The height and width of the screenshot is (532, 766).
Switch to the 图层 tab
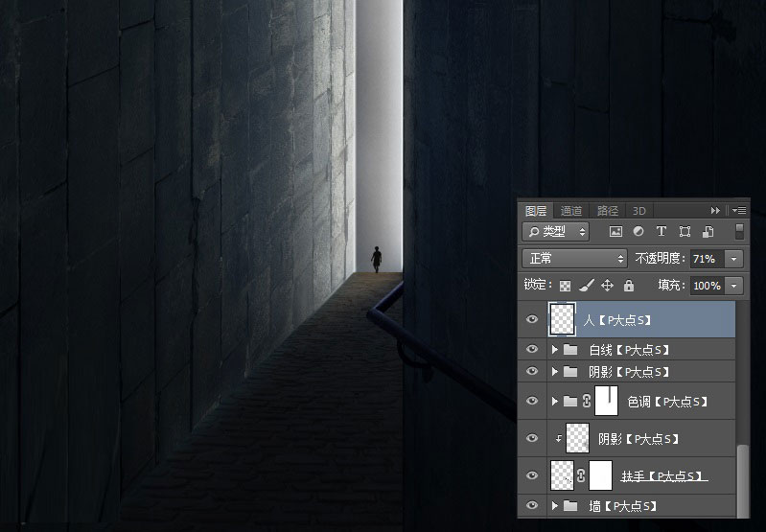536,211
